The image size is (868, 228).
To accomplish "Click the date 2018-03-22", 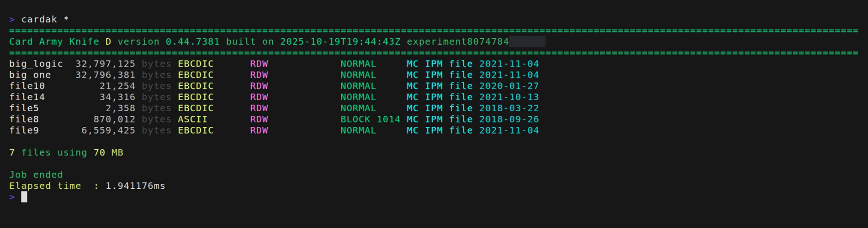I will pyautogui.click(x=508, y=108).
